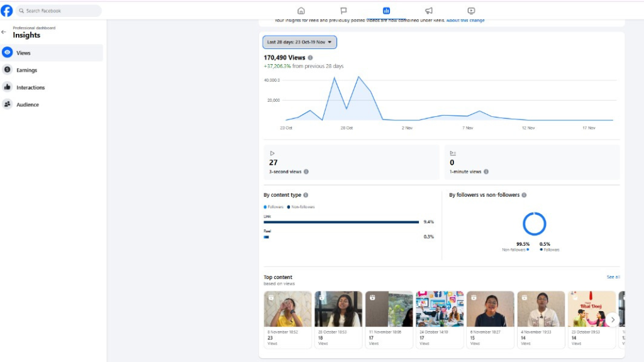Open the Ads megaphone icon

428,11
